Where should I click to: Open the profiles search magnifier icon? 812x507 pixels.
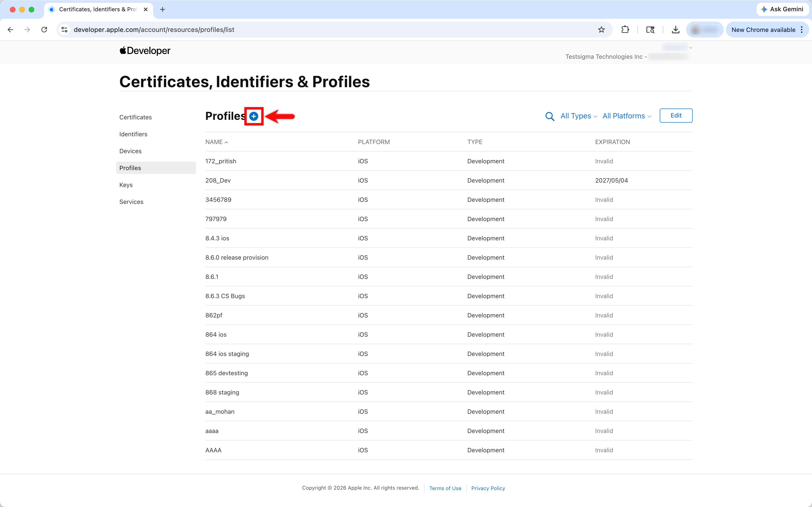[x=550, y=116]
